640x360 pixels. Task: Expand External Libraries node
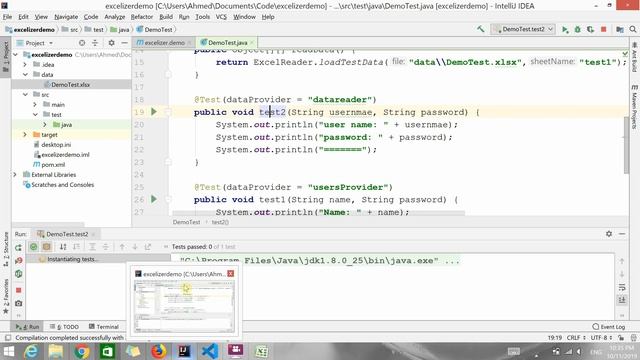coord(15,175)
